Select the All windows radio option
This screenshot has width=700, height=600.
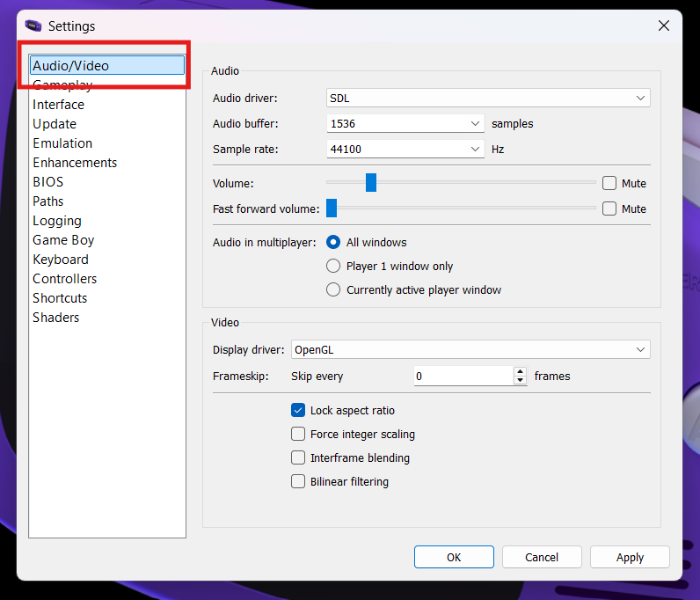pos(333,242)
